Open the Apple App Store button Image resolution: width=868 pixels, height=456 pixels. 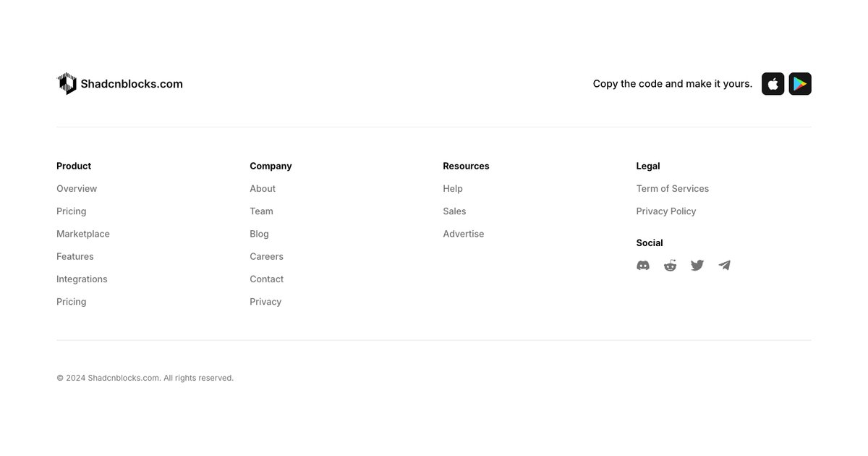tap(773, 84)
